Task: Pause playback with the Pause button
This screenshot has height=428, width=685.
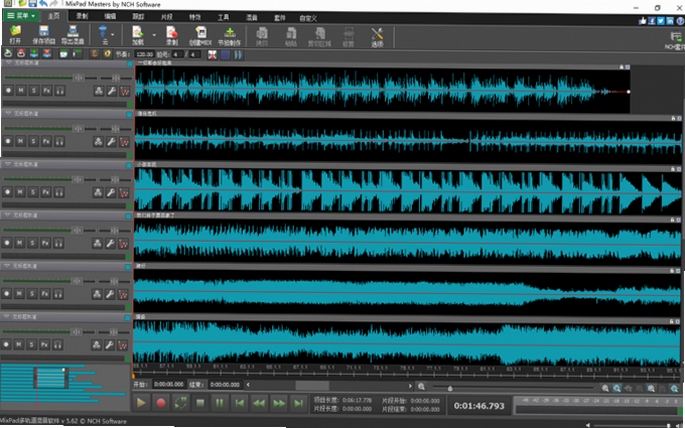Action: 220,403
